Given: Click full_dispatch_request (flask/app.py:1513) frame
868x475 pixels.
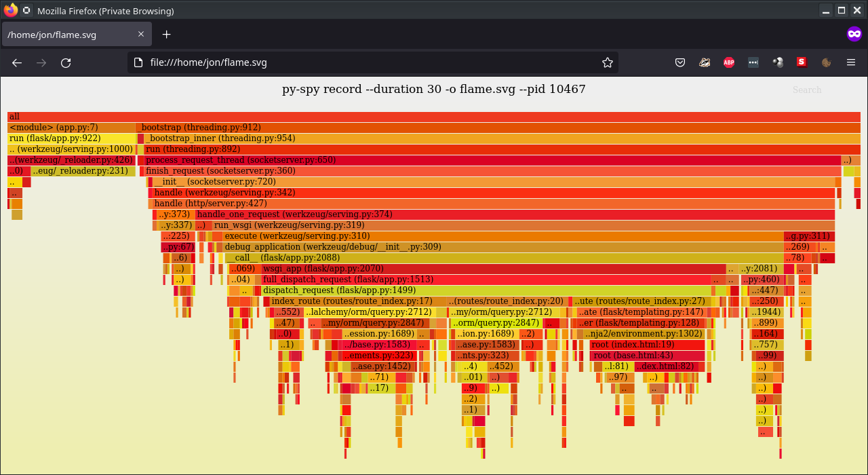Looking at the screenshot, I should point(486,280).
